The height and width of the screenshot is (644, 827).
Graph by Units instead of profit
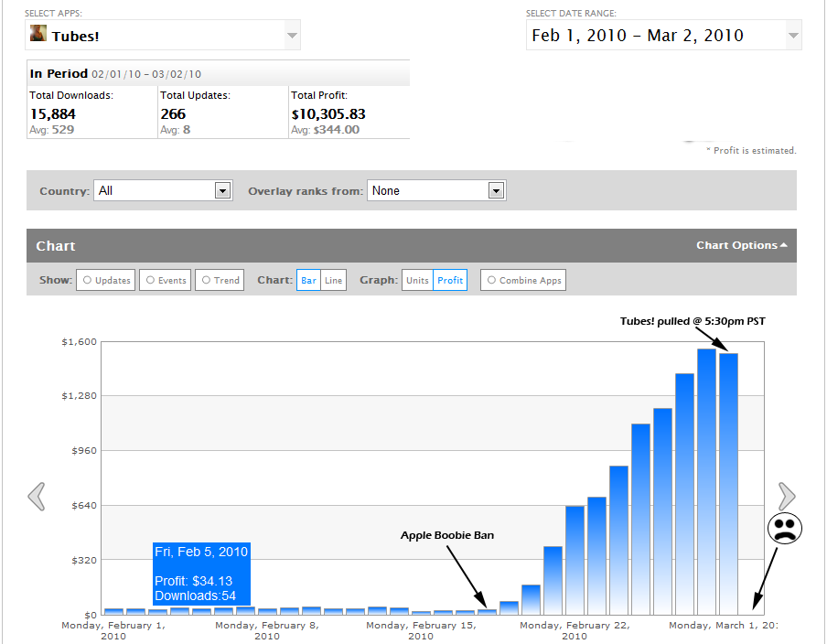pos(417,280)
